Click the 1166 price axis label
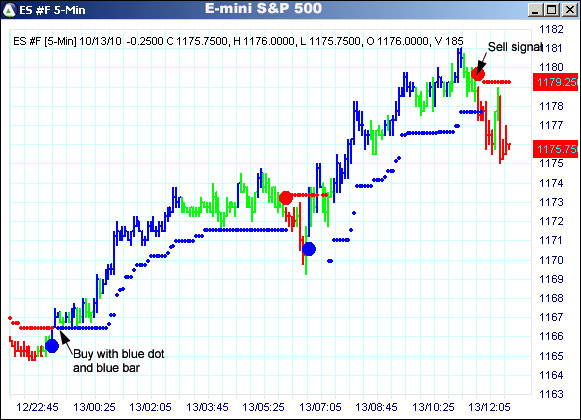This screenshot has width=581, height=420. [x=551, y=336]
